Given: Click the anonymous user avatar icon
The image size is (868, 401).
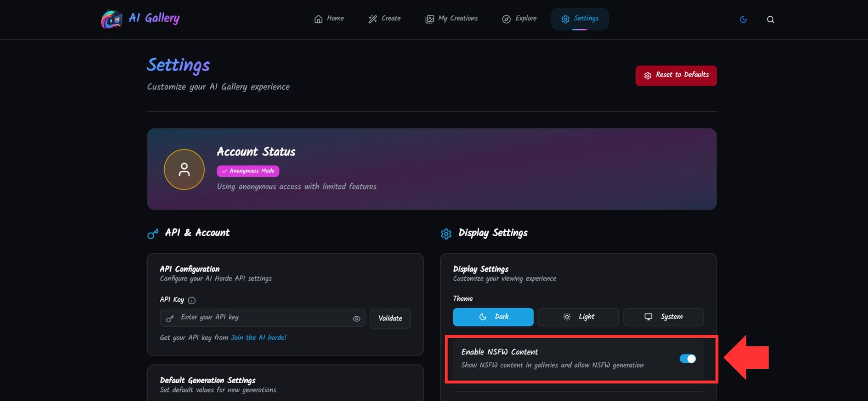Looking at the screenshot, I should coord(184,170).
